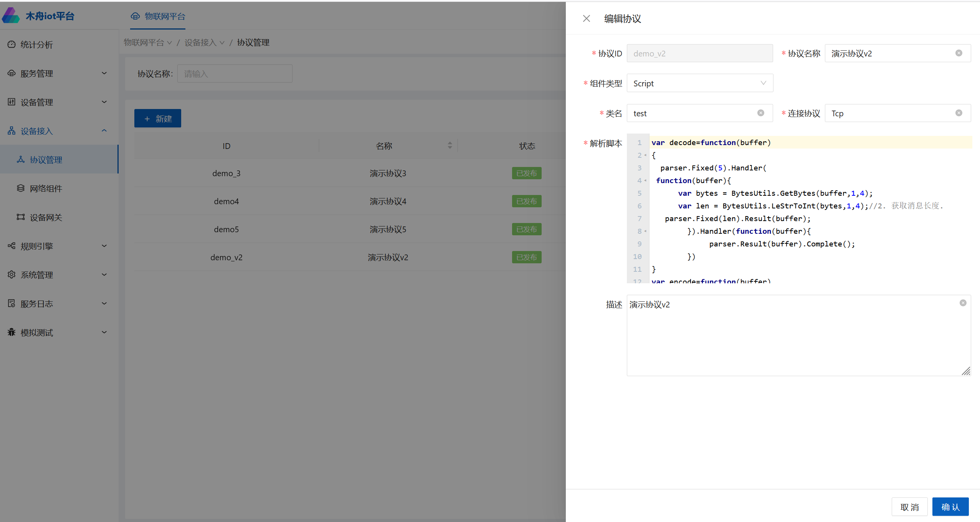Click code line 9 parser.Result line
Image resolution: width=980 pixels, height=522 pixels.
(782, 244)
